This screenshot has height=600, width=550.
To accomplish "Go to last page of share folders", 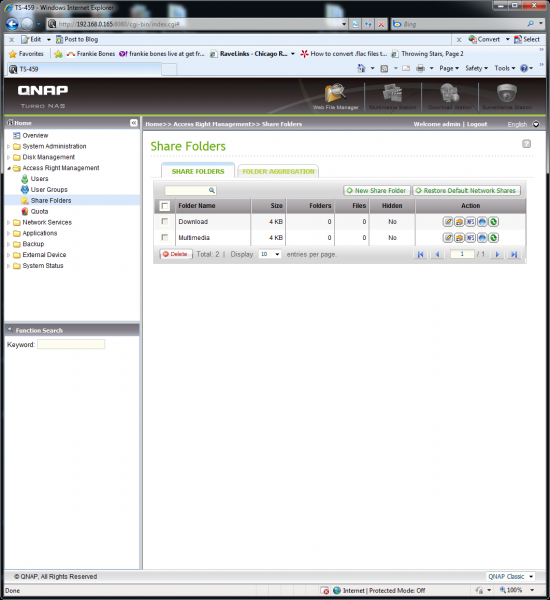I will [x=514, y=254].
